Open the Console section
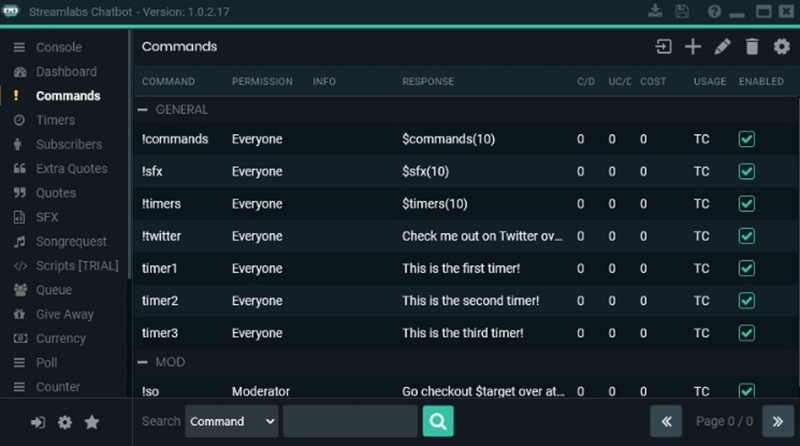 tap(59, 47)
